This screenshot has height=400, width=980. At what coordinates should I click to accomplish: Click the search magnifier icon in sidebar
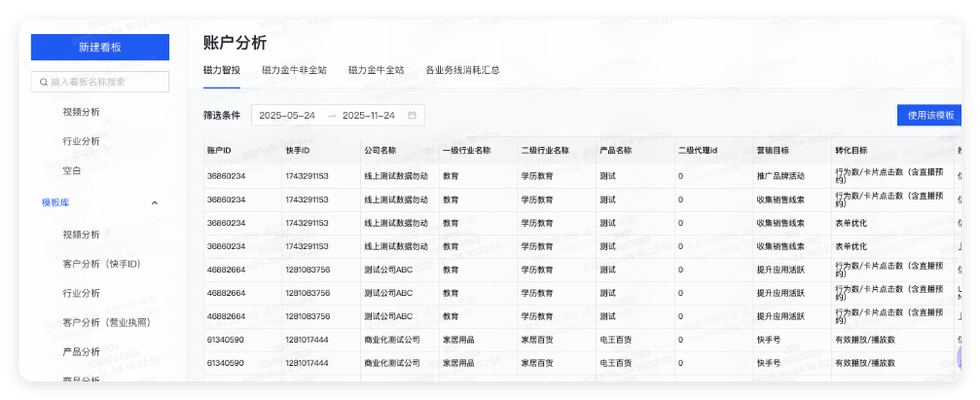coord(43,82)
